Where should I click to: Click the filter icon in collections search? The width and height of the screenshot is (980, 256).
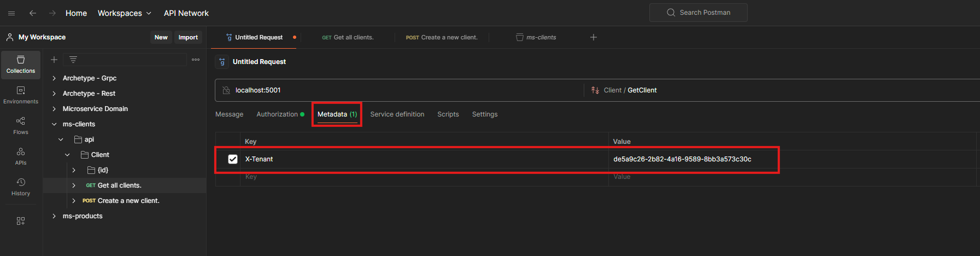pos(73,60)
